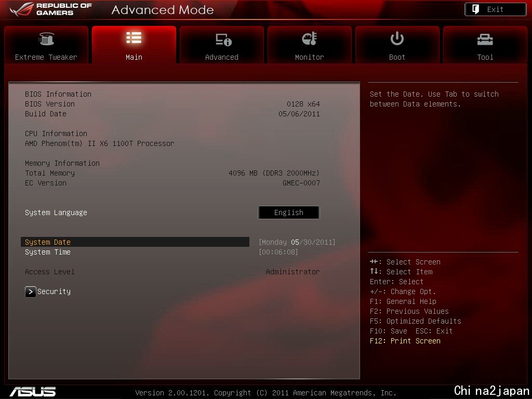Click the Exit door icon
Screen dimensions: 532x399
click(476, 9)
